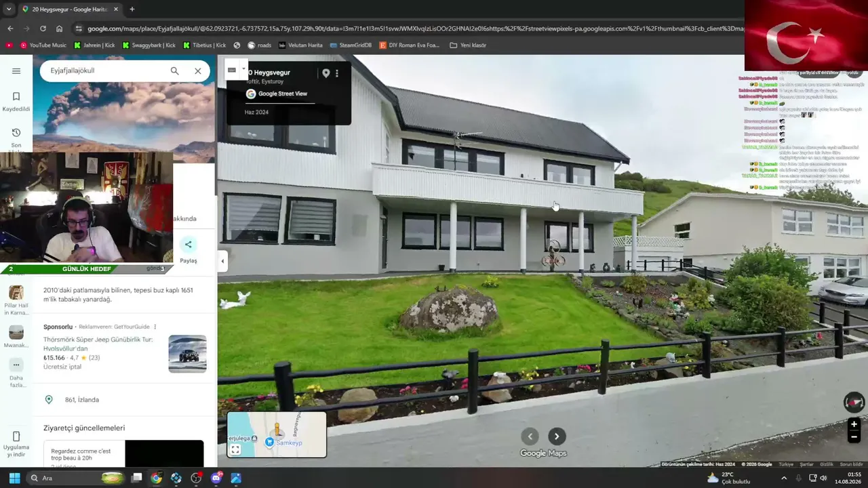
Task: Open Task View on the taskbar
Action: tap(136, 478)
